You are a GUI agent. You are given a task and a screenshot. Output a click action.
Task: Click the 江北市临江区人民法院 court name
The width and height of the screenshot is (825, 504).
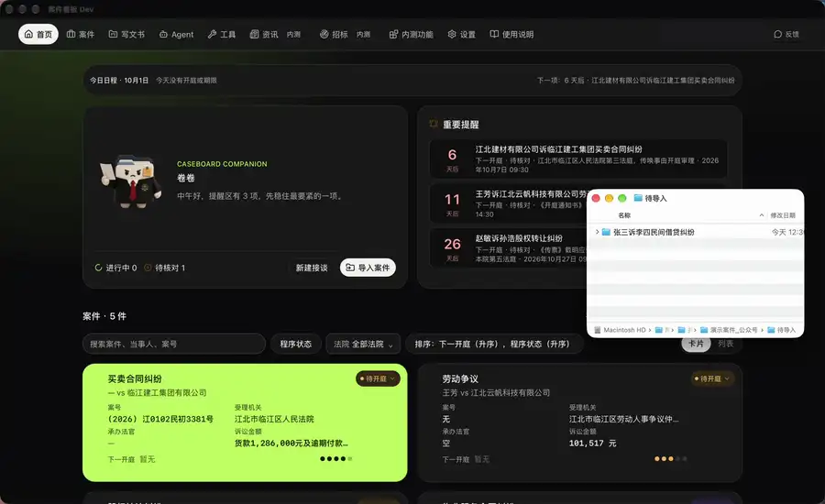pyautogui.click(x=274, y=420)
